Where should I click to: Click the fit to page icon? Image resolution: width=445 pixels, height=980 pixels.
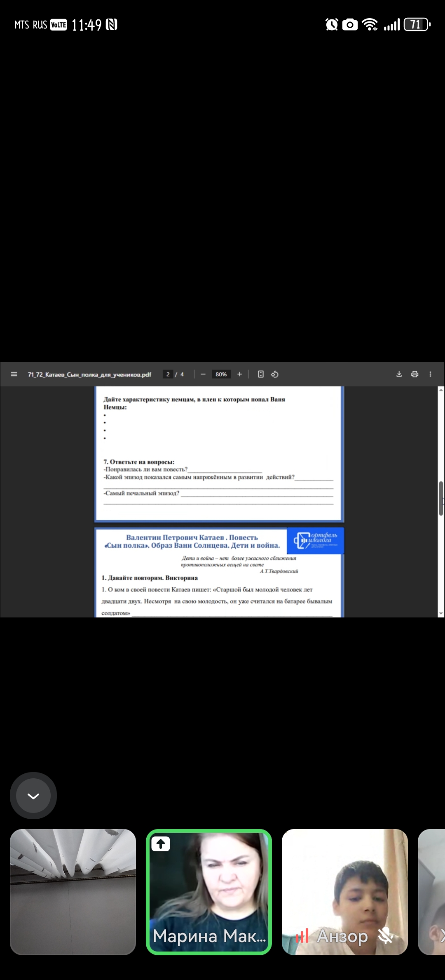pyautogui.click(x=261, y=374)
